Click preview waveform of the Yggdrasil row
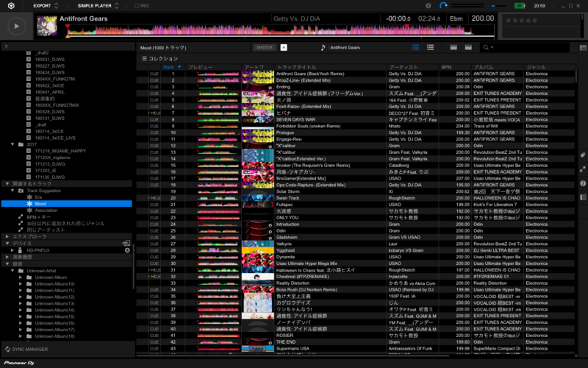Screen dimensions: 588x368 (218, 250)
